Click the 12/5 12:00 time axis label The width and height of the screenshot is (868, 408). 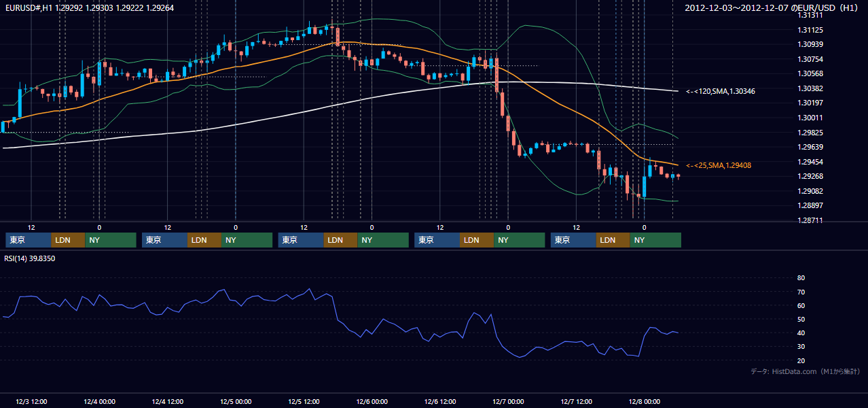[304, 401]
